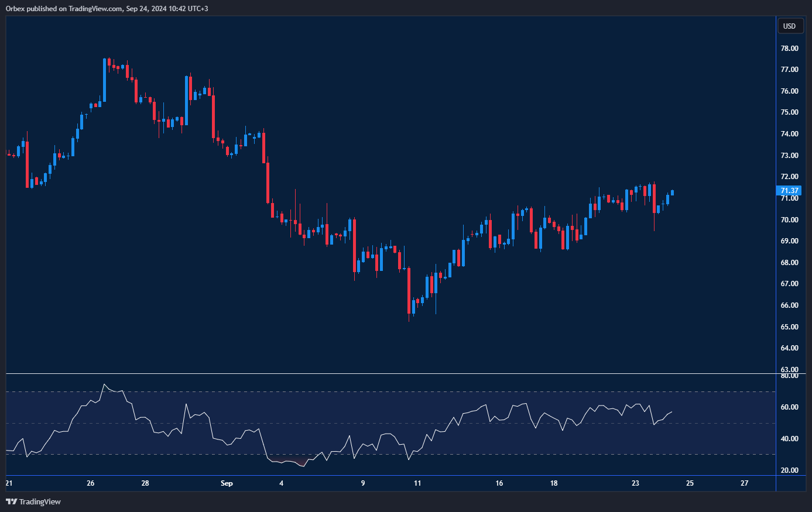This screenshot has height=512, width=812.
Task: Click the current price label 71.37
Action: click(x=789, y=191)
